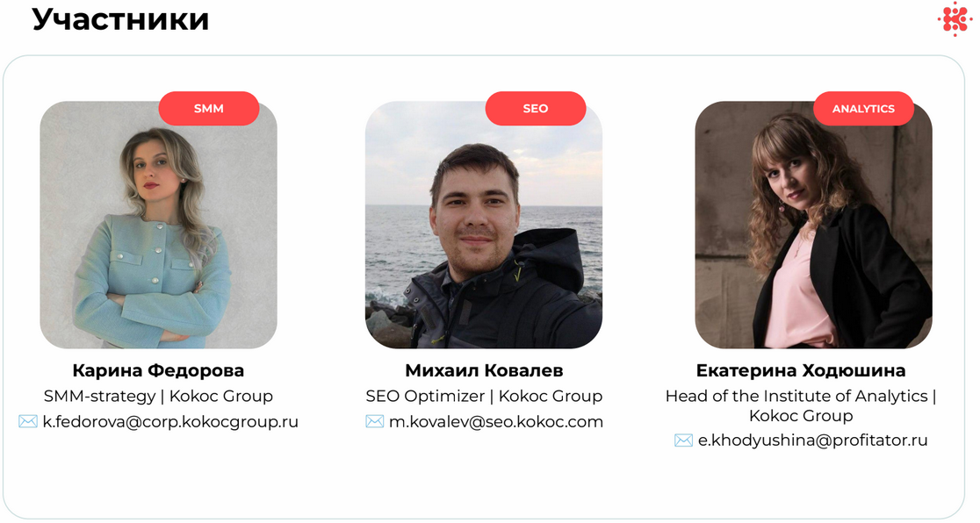
Task: Click the Участники slide heading
Action: [x=120, y=19]
